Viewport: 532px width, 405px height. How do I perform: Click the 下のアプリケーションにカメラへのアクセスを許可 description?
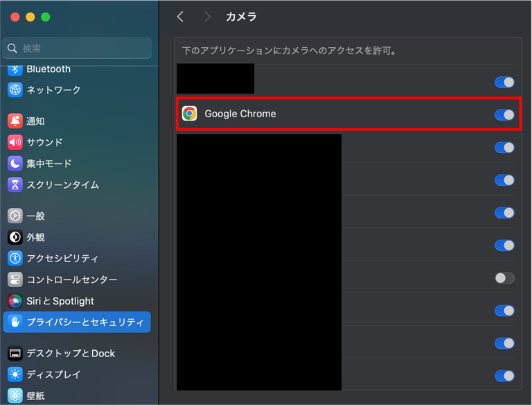(289, 51)
